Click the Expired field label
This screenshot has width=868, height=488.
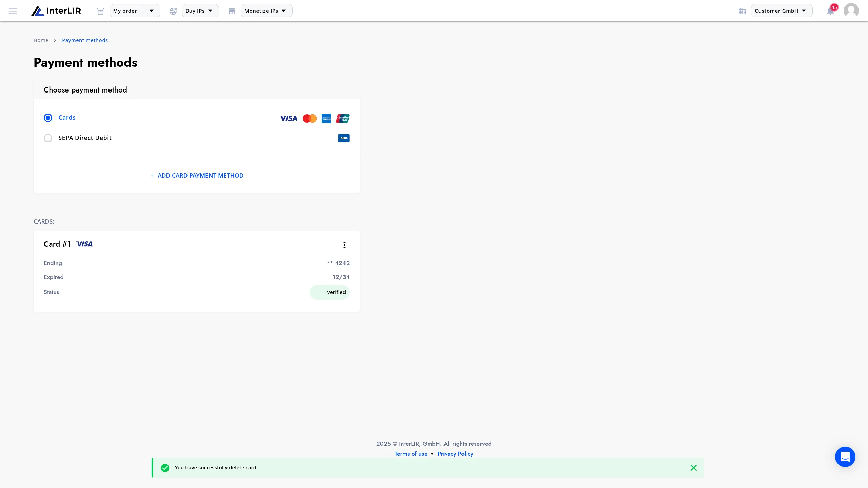(x=54, y=277)
